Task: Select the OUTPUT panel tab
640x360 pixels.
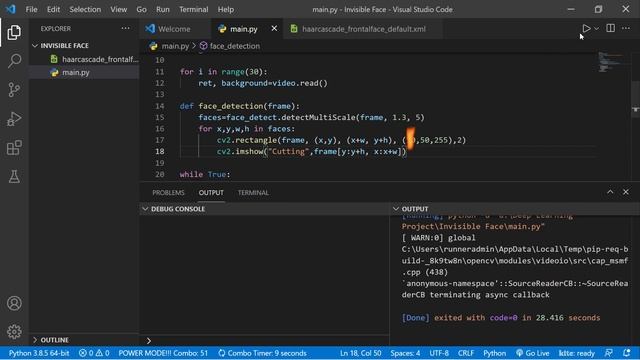Action: [x=211, y=193]
